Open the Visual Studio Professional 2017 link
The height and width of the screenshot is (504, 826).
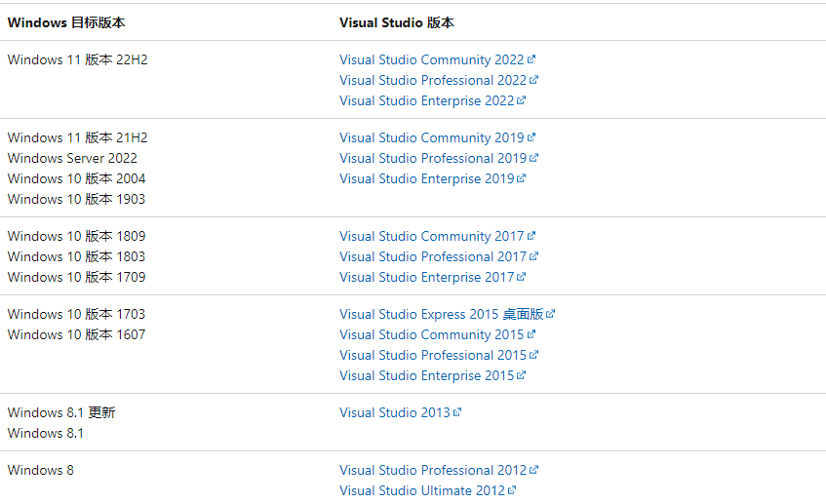pyautogui.click(x=433, y=256)
